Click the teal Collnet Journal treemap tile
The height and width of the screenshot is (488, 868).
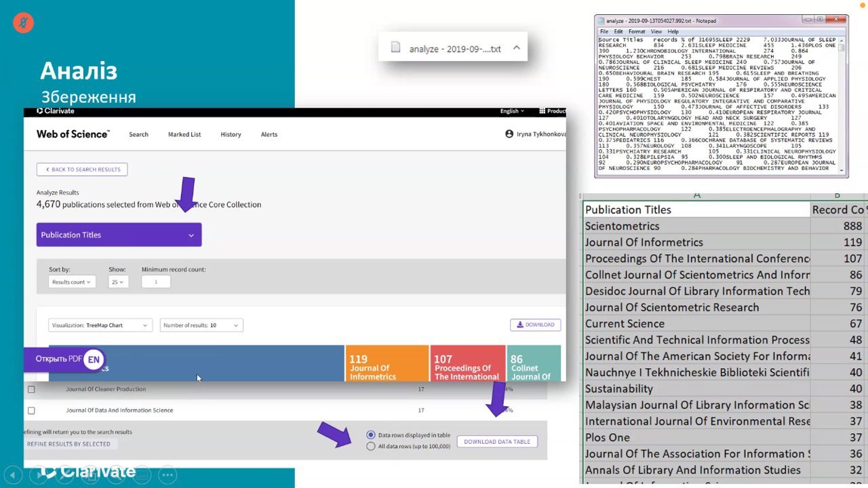(x=534, y=363)
